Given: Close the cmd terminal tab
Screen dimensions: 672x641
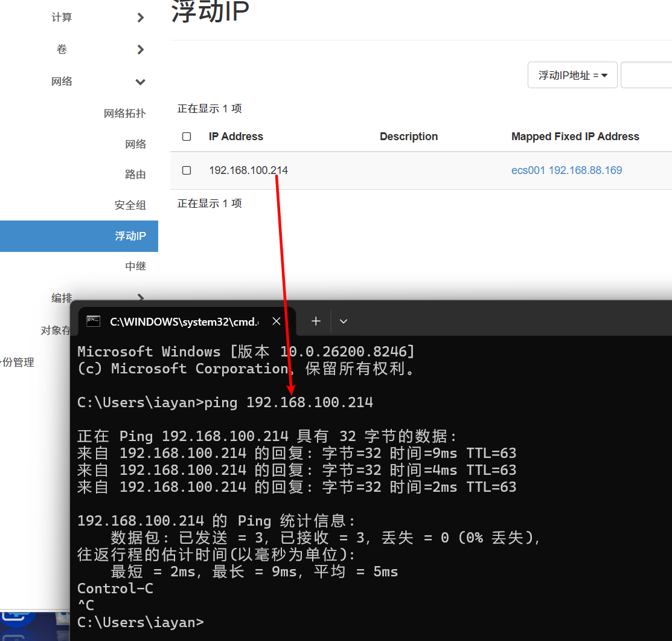Looking at the screenshot, I should point(277,321).
